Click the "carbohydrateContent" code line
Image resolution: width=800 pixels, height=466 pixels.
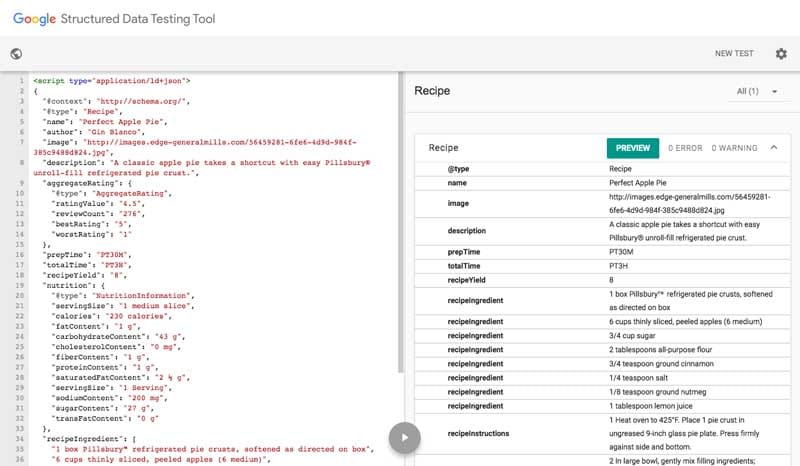coord(118,336)
